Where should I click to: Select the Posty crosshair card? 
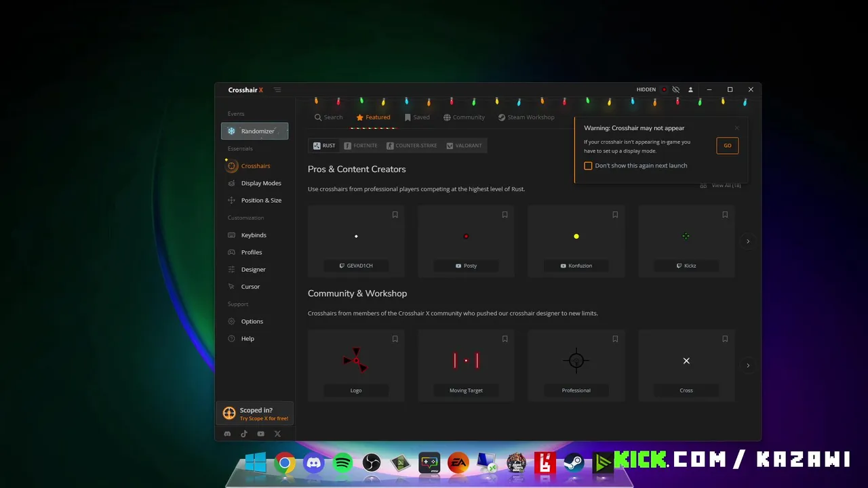pos(466,241)
